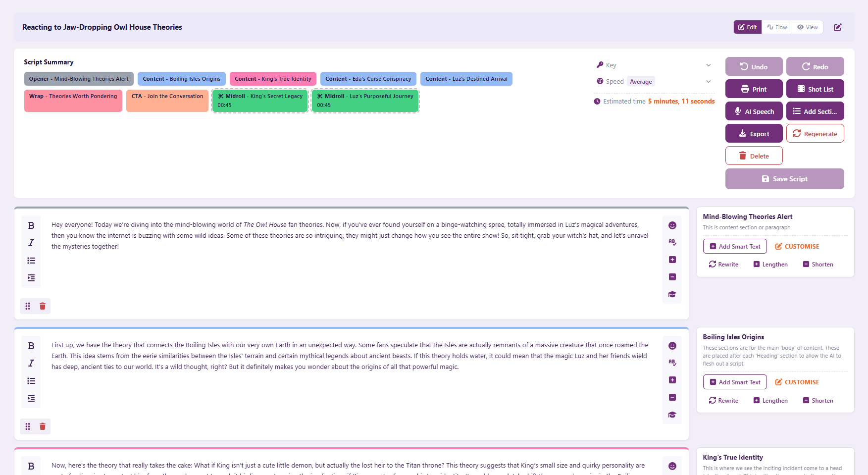This screenshot has height=475, width=868.
Task: Lengthen the Mind-Blowing Theories Alert section
Action: coord(770,264)
